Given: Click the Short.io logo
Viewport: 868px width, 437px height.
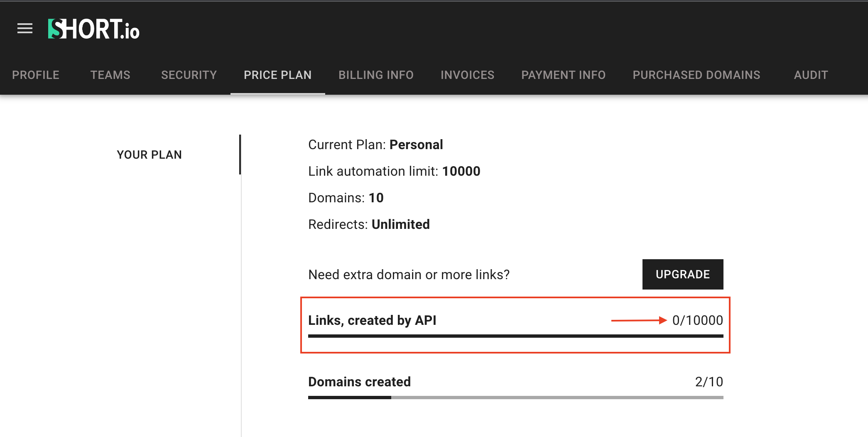Looking at the screenshot, I should pos(94,29).
